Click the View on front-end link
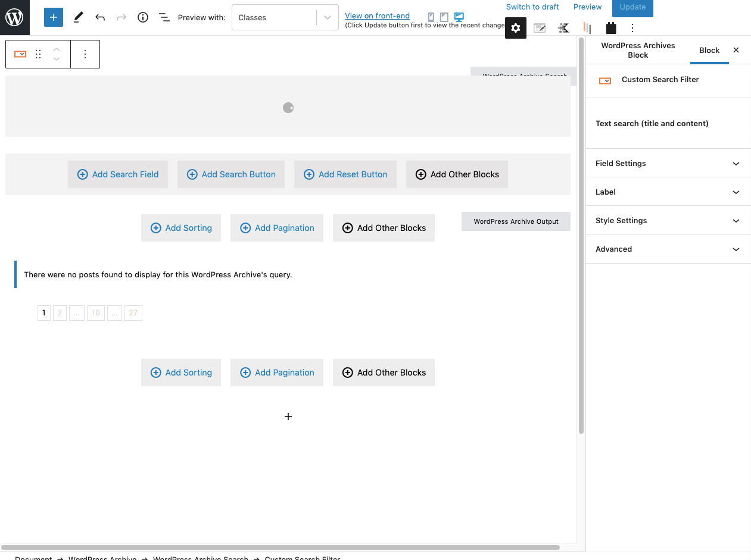Viewport: 751px width, 560px height. 377,15
